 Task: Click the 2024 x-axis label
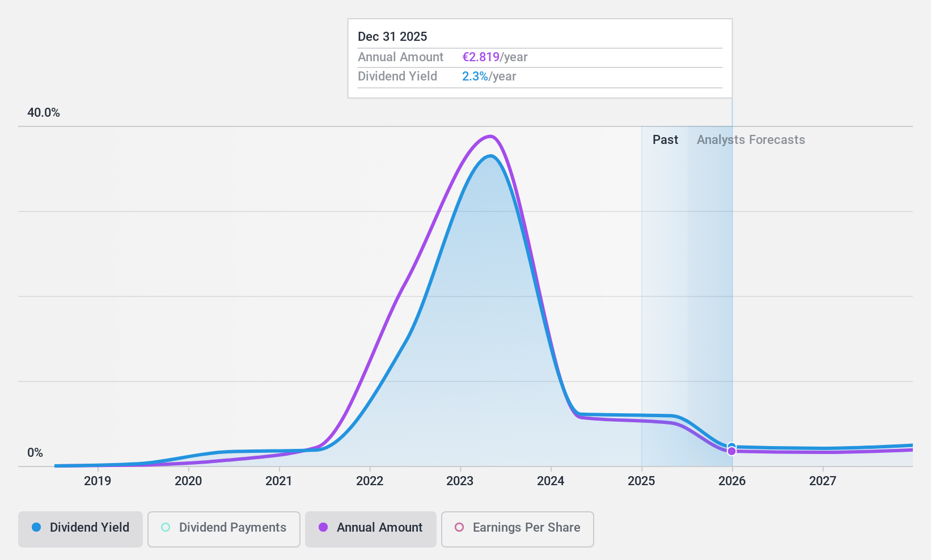pyautogui.click(x=551, y=481)
